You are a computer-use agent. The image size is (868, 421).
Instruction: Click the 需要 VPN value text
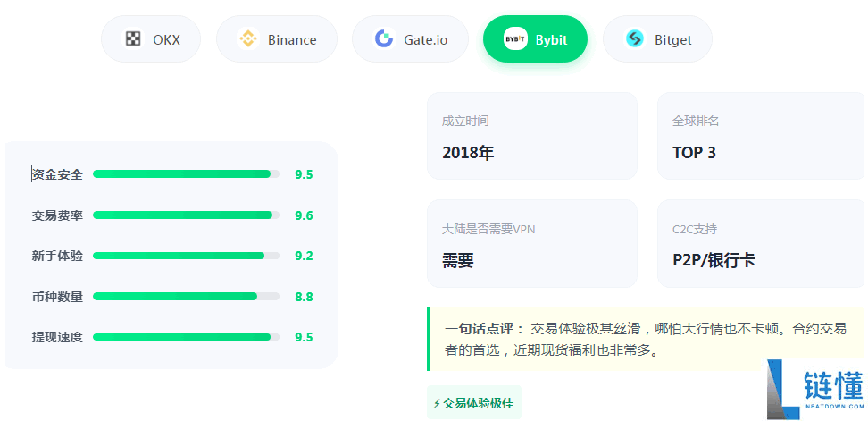tap(458, 260)
